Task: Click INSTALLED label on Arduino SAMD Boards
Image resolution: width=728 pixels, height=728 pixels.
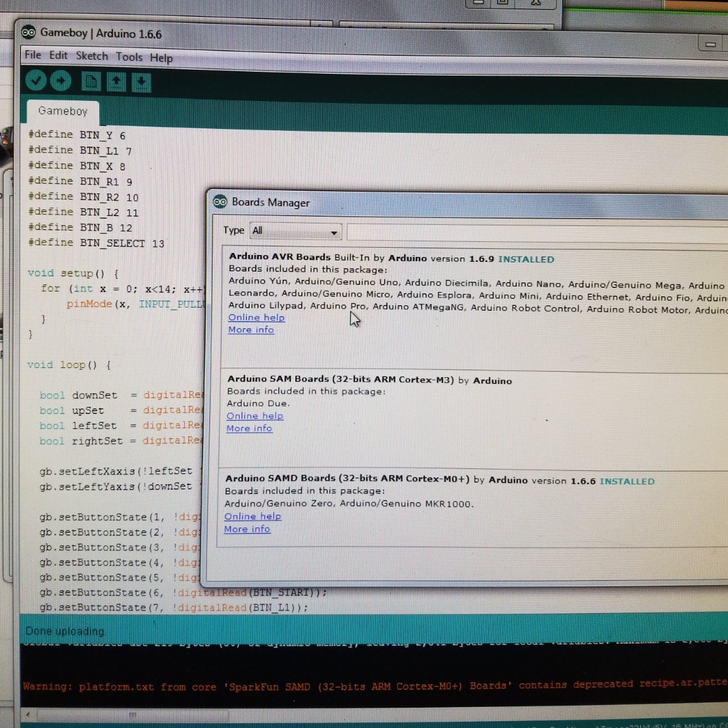Action: tap(627, 481)
